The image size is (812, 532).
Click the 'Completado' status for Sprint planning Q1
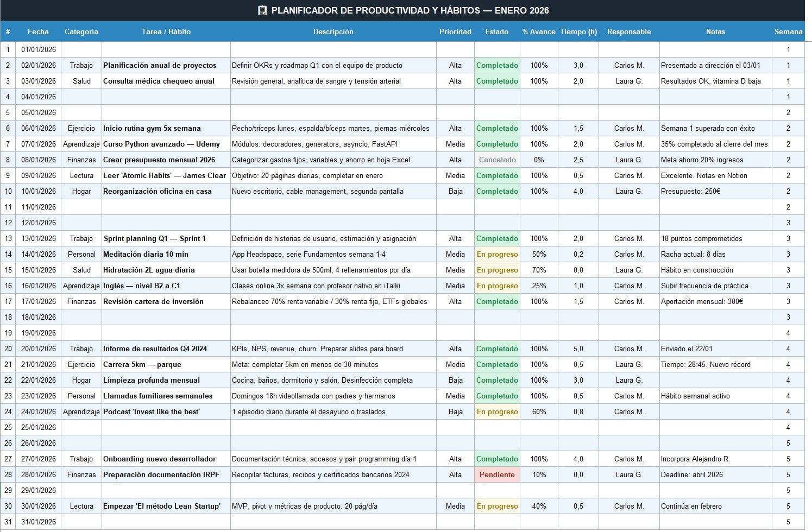pos(497,238)
